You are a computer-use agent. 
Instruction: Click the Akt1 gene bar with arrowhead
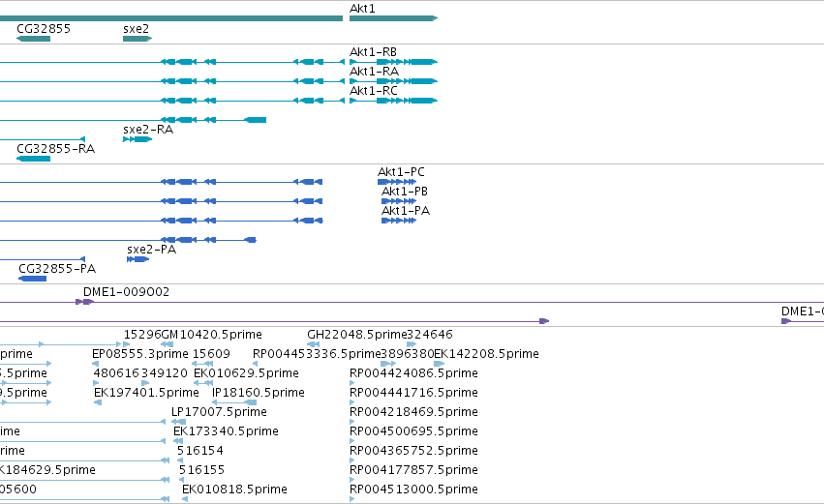[394, 18]
